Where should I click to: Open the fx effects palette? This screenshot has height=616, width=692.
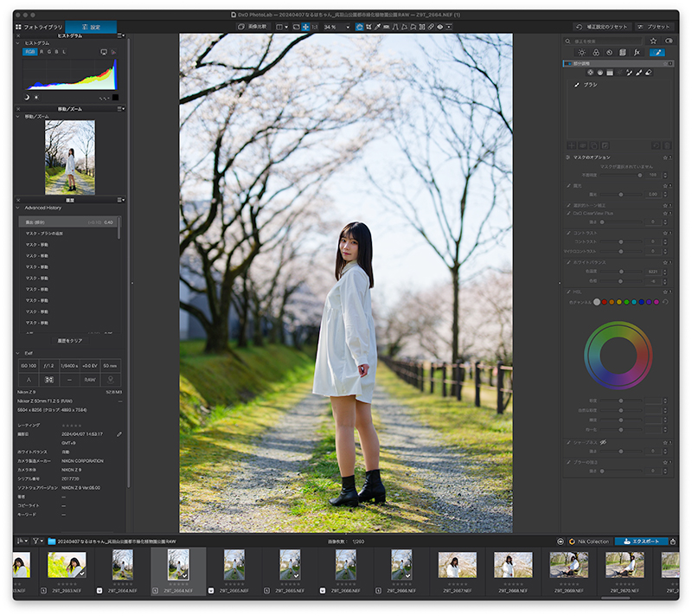tap(637, 53)
